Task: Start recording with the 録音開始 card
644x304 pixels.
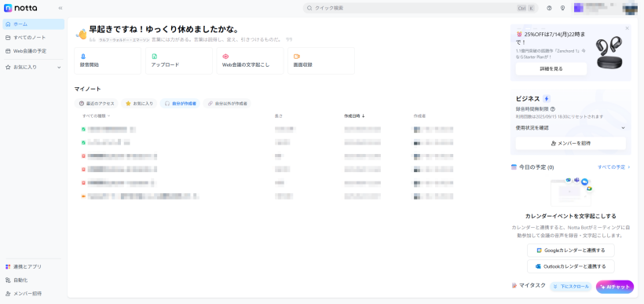Action: tap(108, 60)
